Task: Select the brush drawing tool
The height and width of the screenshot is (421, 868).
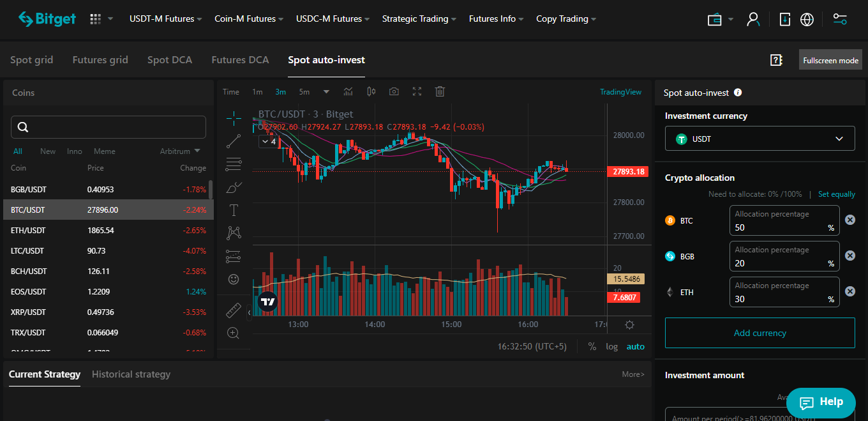Action: 234,187
